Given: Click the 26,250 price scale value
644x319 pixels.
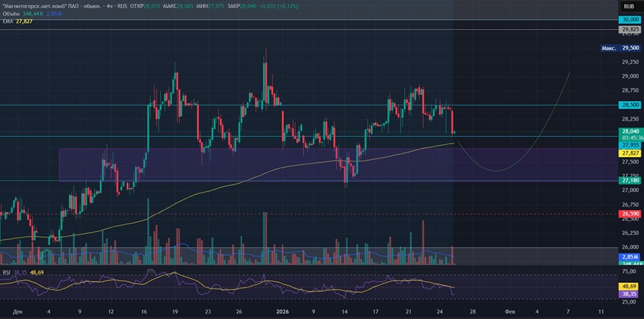Looking at the screenshot, I should tap(631, 233).
